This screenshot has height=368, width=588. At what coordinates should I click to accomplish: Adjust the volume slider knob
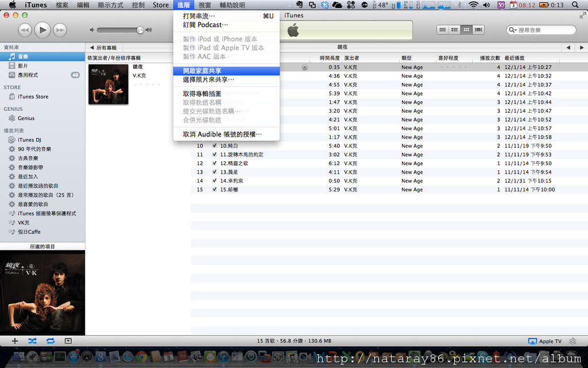pyautogui.click(x=140, y=30)
